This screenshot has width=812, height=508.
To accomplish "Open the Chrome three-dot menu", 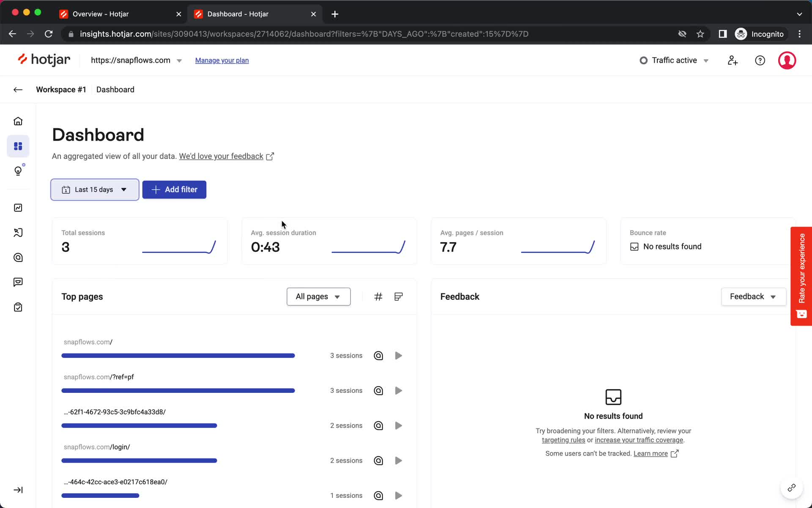I will (x=799, y=34).
